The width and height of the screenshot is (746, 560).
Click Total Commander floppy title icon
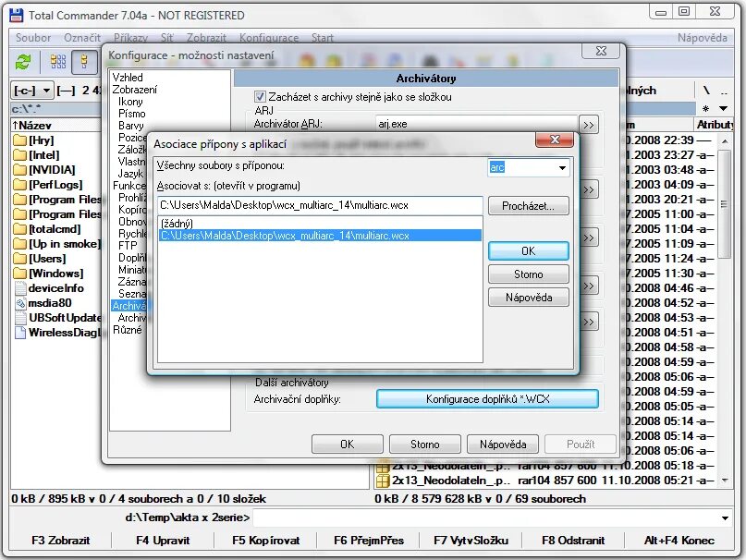[16, 15]
